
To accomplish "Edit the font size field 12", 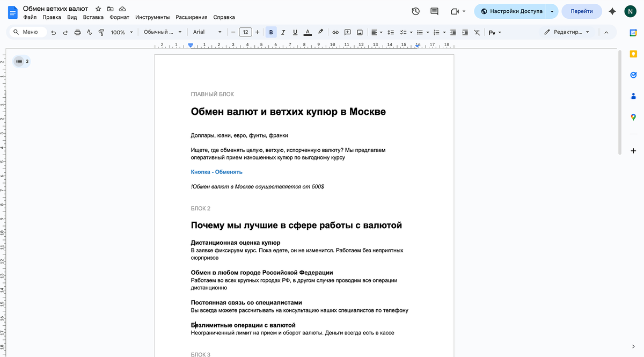I will [x=245, y=32].
